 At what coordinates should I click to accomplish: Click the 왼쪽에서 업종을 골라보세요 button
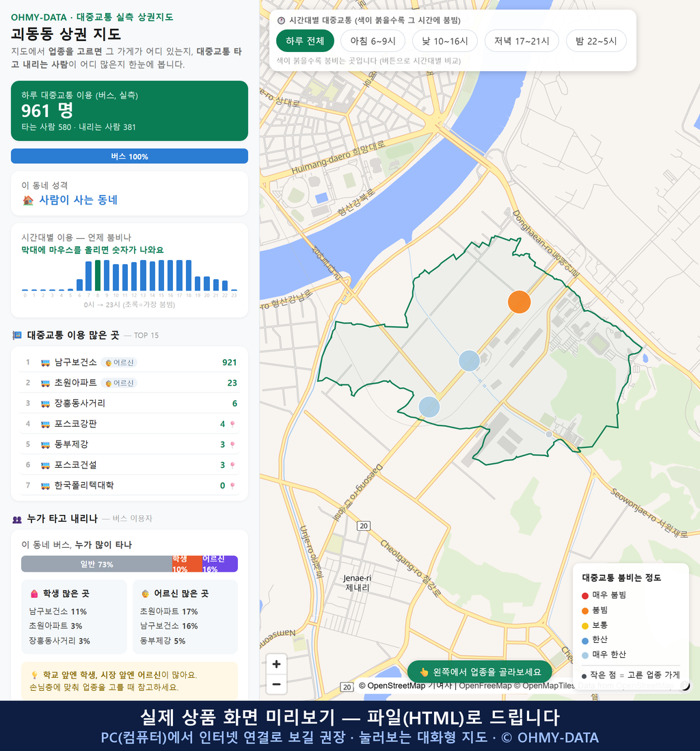point(480,672)
